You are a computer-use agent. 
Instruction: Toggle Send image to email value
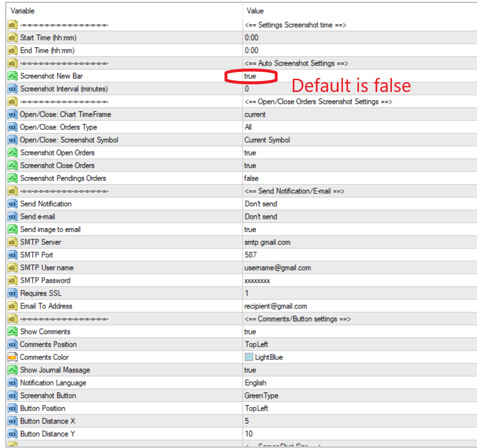pyautogui.click(x=250, y=230)
